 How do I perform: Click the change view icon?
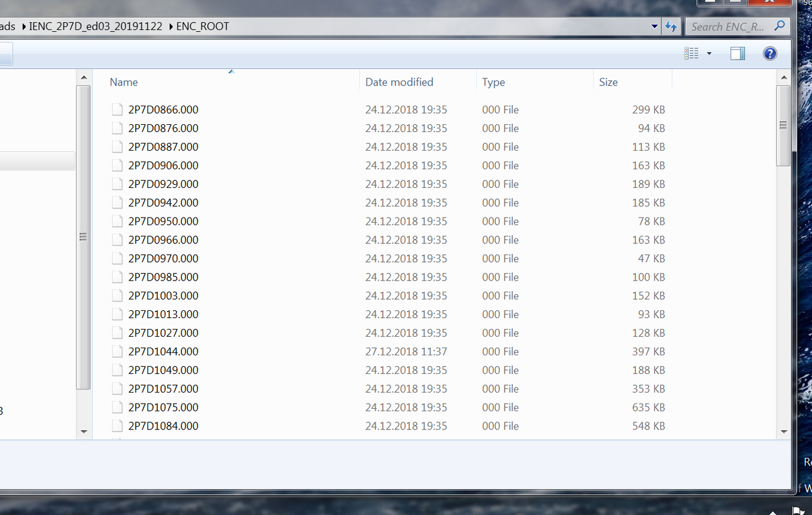(x=692, y=53)
